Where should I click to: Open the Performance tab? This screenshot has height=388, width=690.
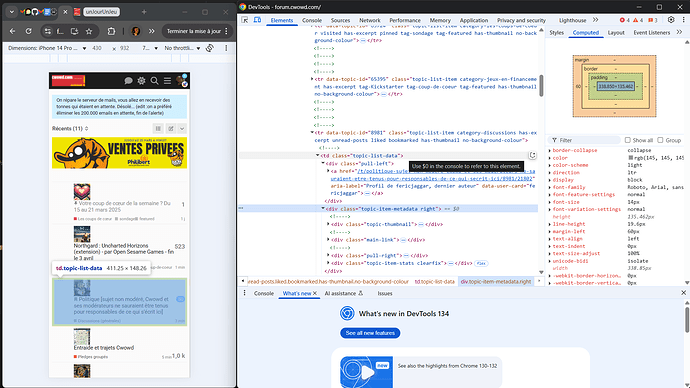tap(405, 20)
